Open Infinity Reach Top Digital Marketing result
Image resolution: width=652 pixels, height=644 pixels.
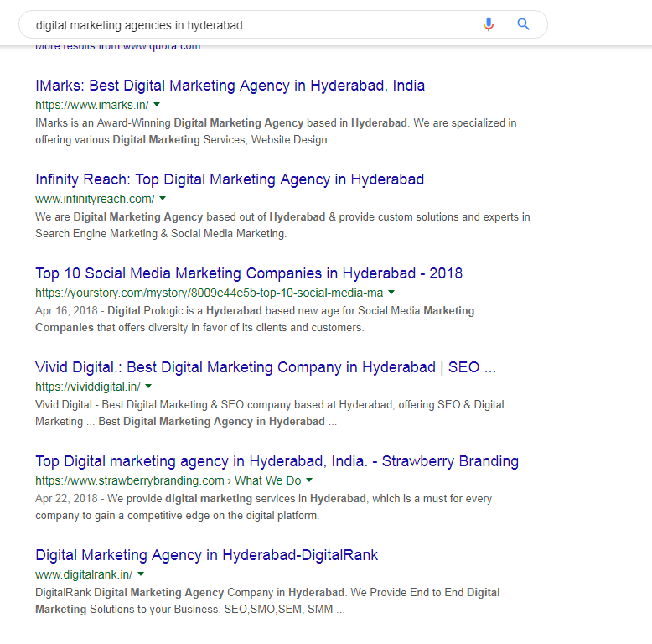click(230, 179)
